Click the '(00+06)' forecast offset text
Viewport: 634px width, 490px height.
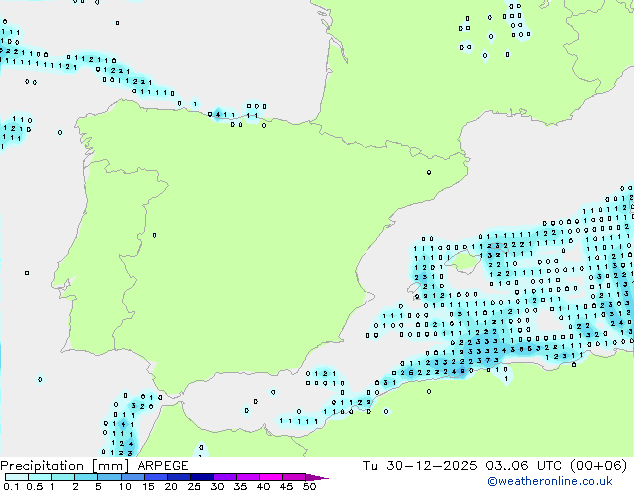point(598,466)
